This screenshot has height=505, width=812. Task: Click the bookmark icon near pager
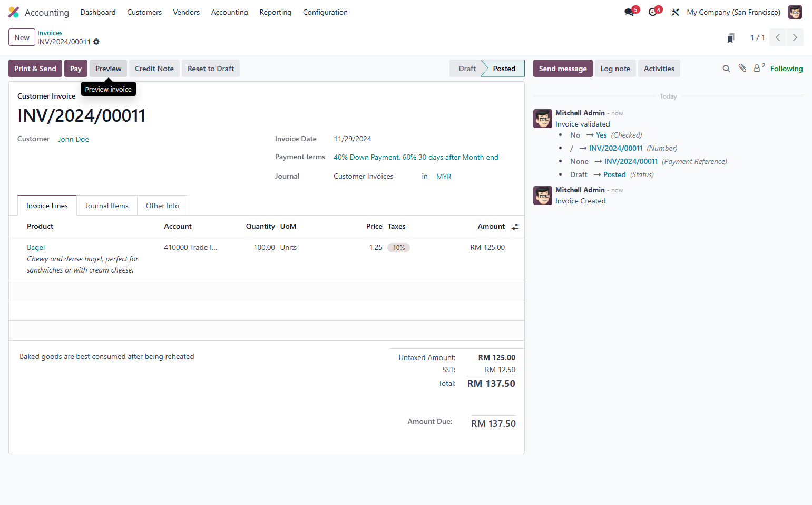731,38
